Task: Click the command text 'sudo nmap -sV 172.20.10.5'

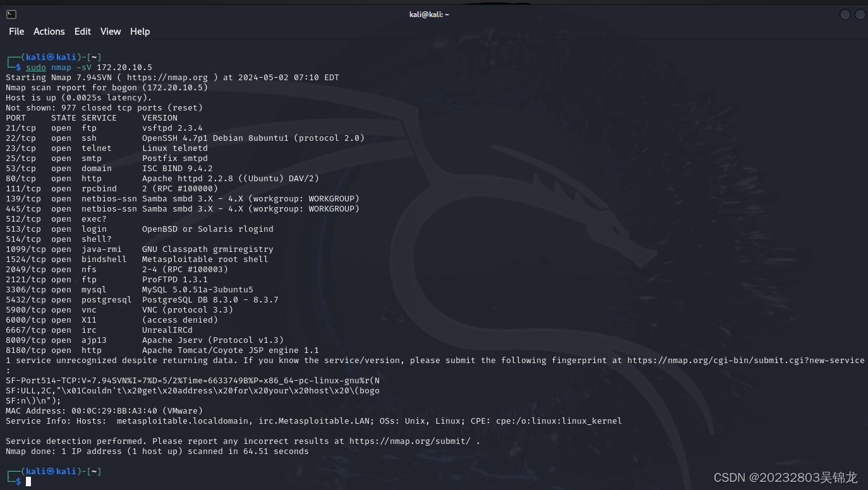Action: (89, 68)
